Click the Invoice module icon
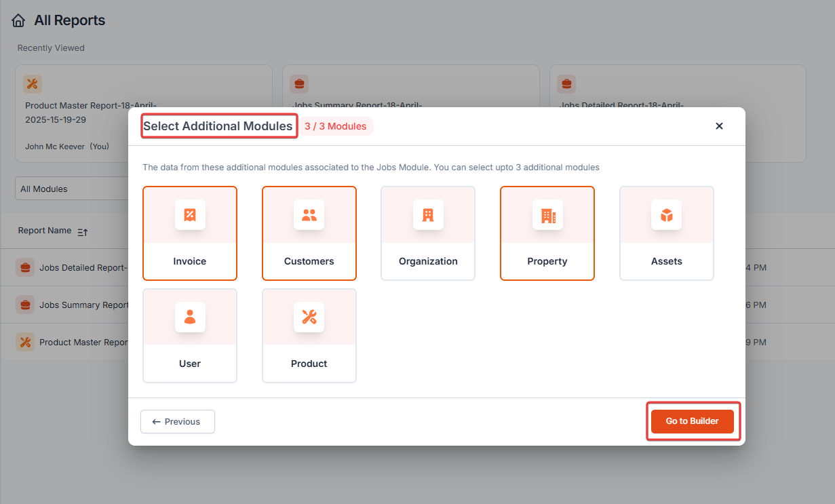The height and width of the screenshot is (504, 835). (x=190, y=215)
